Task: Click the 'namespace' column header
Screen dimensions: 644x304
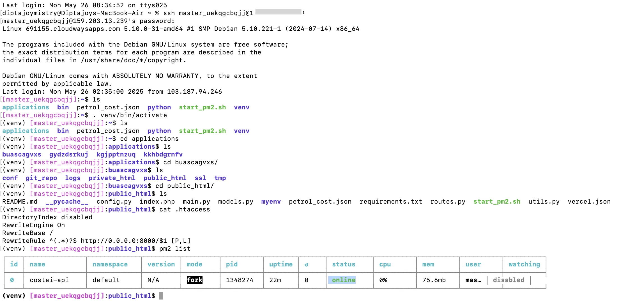Action: (110, 264)
